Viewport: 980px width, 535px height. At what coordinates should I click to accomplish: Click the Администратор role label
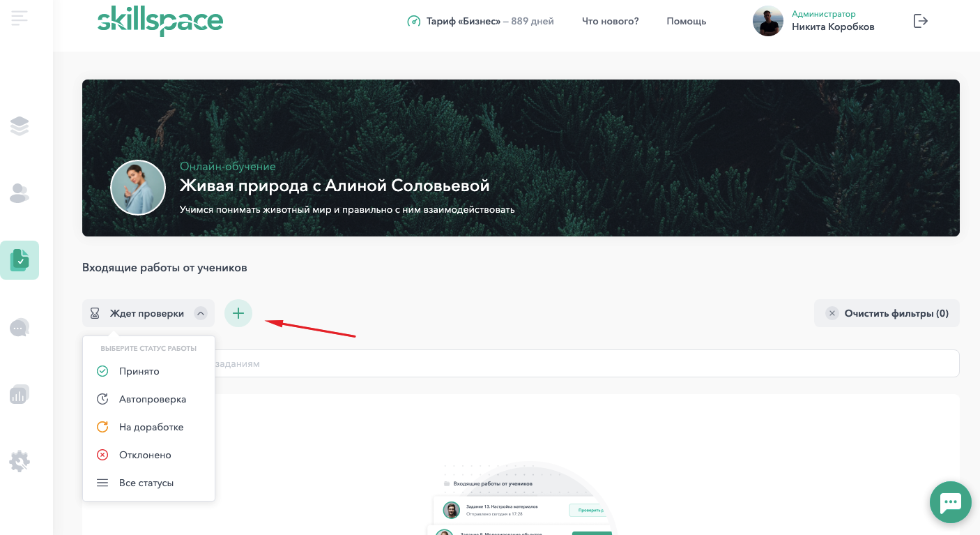click(x=824, y=14)
